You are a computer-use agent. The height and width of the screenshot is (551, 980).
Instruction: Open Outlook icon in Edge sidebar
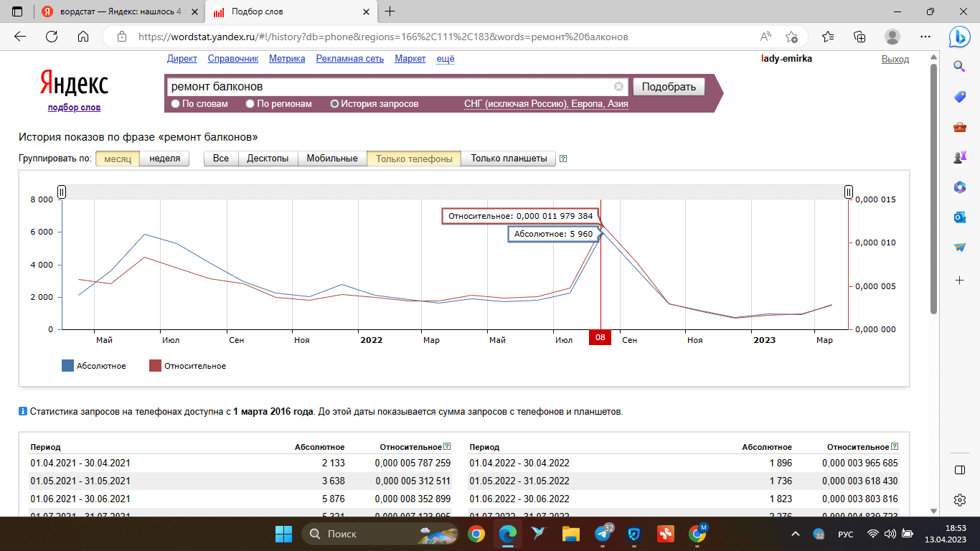(x=959, y=217)
